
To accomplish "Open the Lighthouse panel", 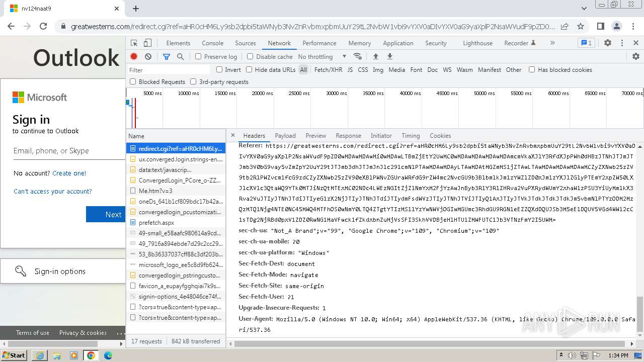I will [477, 43].
